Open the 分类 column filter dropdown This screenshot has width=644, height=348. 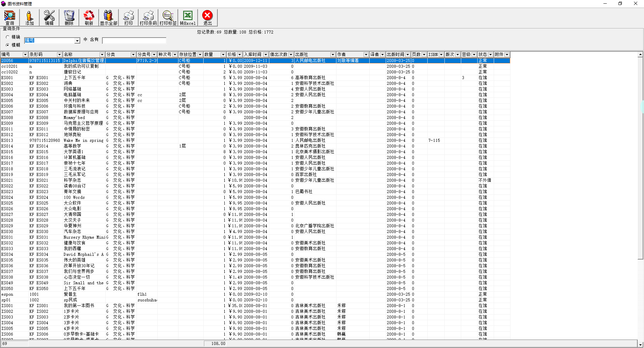point(133,55)
